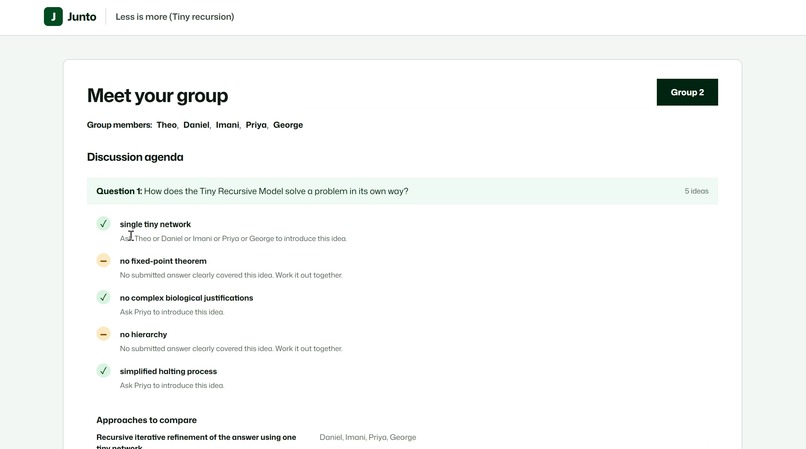Click the hint under 'single tiny network'
Image resolution: width=806 pixels, height=449 pixels.
click(x=233, y=239)
